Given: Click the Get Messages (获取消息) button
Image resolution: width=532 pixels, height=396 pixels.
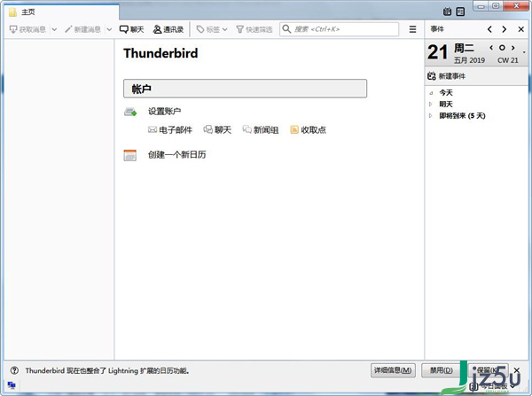Looking at the screenshot, I should 27,29.
